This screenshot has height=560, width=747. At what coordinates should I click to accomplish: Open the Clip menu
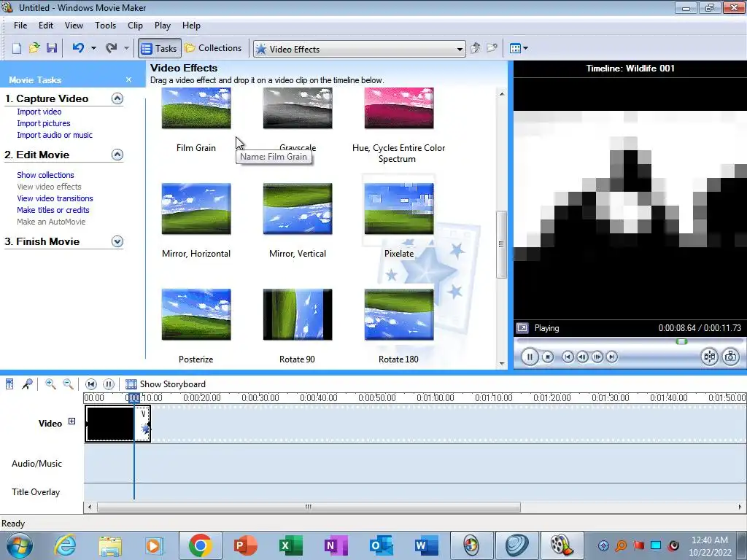click(x=135, y=26)
